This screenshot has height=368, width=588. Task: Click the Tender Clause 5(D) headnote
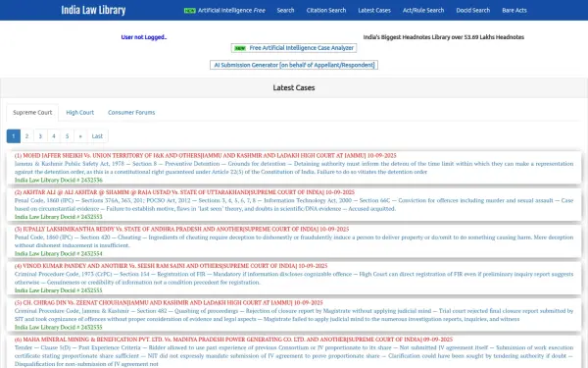294,355
